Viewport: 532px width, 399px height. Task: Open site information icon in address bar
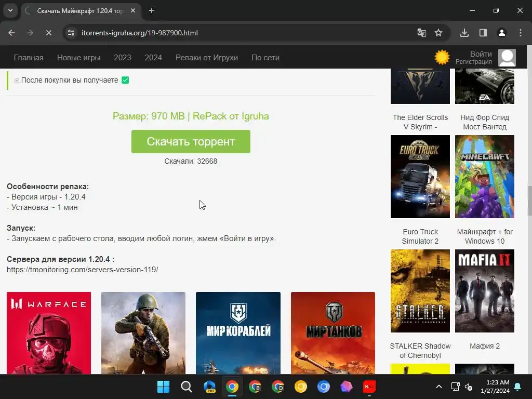point(71,33)
